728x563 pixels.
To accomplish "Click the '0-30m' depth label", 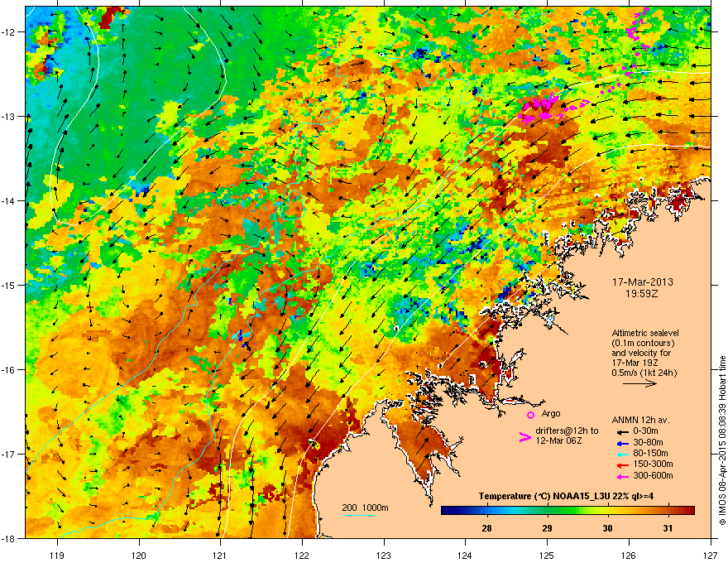I will (x=646, y=431).
